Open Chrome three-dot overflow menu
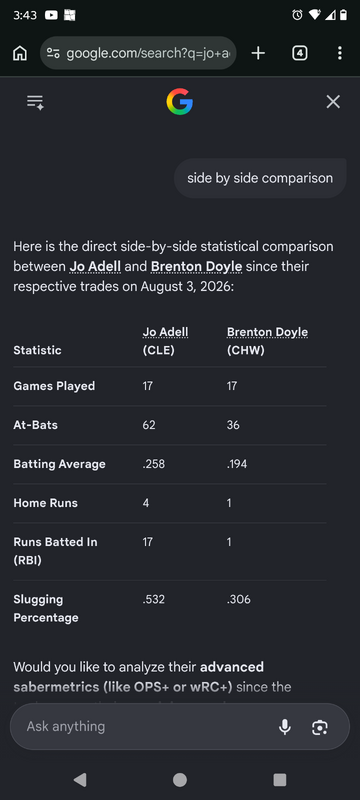The width and height of the screenshot is (360, 800). pos(340,53)
